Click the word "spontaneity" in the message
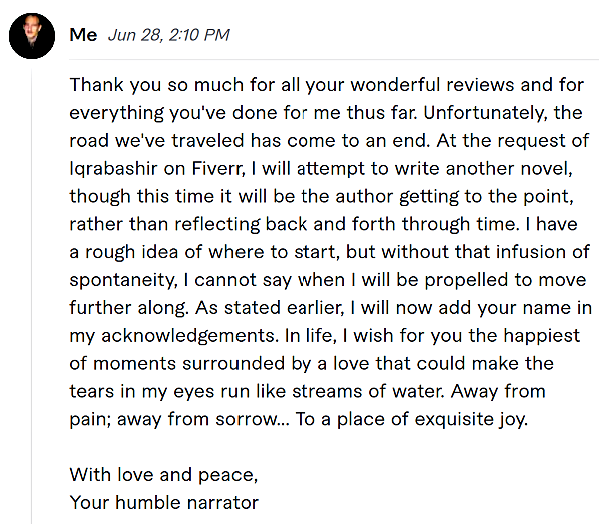 coord(124,280)
